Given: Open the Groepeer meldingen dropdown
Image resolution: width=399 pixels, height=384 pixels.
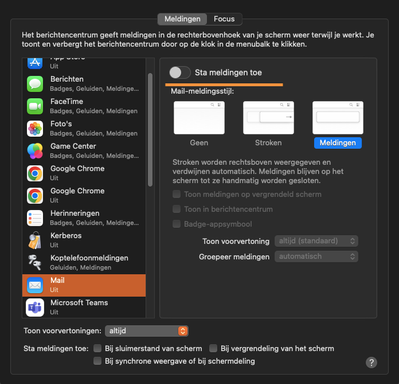Looking at the screenshot, I should [316, 257].
